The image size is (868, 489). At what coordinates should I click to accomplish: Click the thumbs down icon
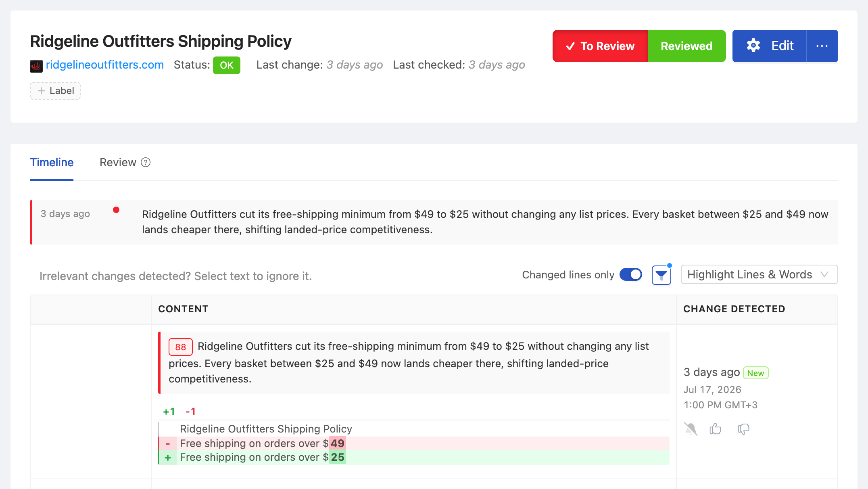(743, 429)
